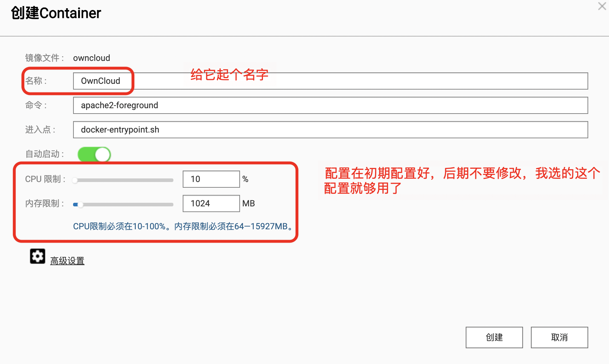Viewport: 609px width, 364px height.
Task: Click the owncloud image file name
Action: 92,58
